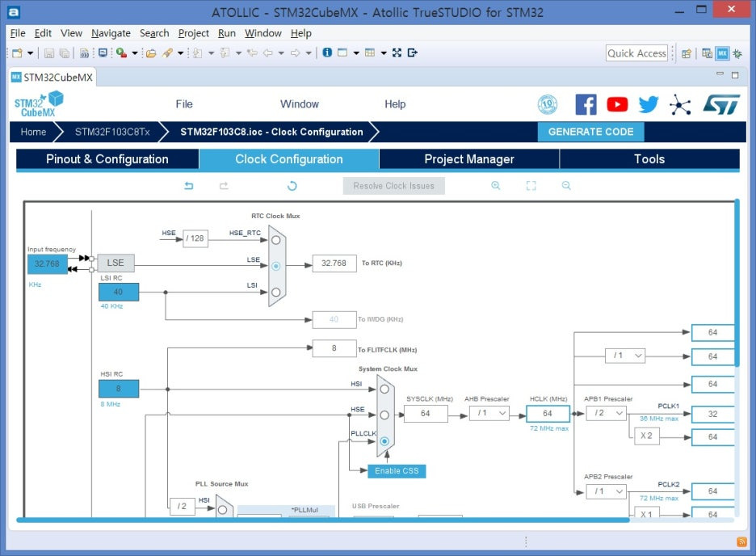Image resolution: width=756 pixels, height=556 pixels.
Task: Open the Run menu
Action: click(227, 33)
